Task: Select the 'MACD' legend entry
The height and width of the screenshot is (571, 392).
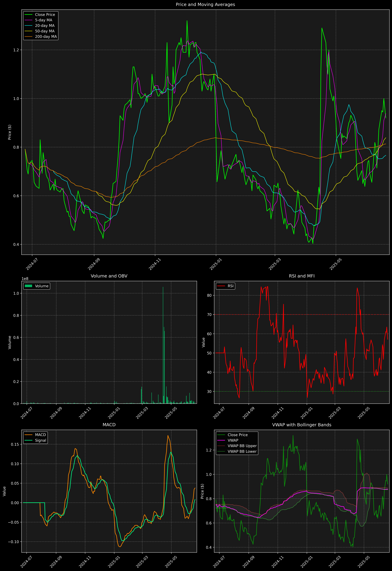Action: [x=40, y=435]
